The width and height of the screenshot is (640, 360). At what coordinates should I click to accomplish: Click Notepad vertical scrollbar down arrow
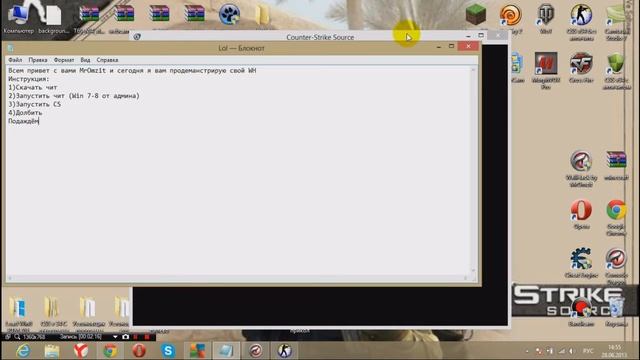473,271
